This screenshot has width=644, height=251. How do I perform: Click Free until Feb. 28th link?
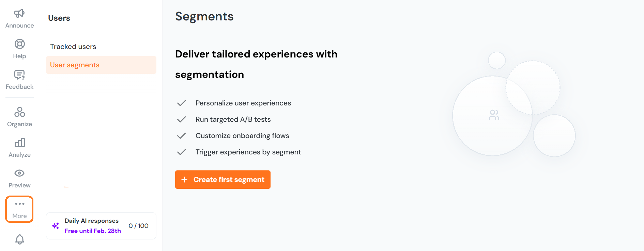93,231
